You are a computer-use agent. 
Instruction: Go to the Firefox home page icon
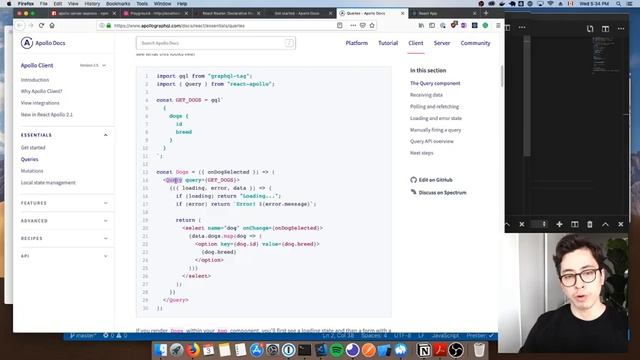pos(52,25)
